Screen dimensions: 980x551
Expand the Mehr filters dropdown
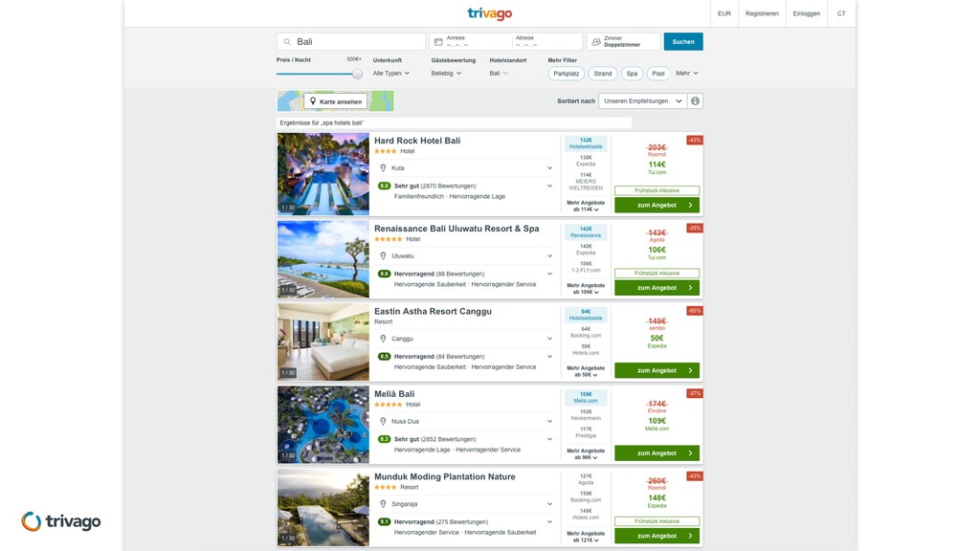pos(687,73)
